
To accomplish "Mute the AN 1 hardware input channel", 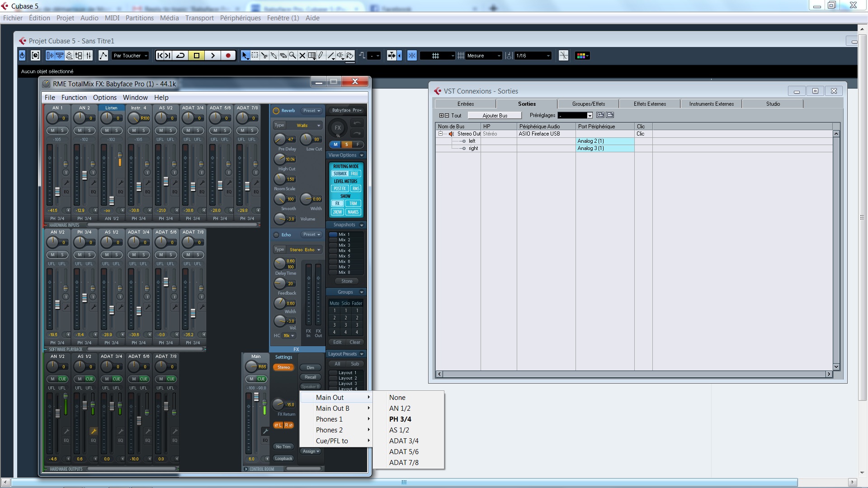I will [52, 131].
